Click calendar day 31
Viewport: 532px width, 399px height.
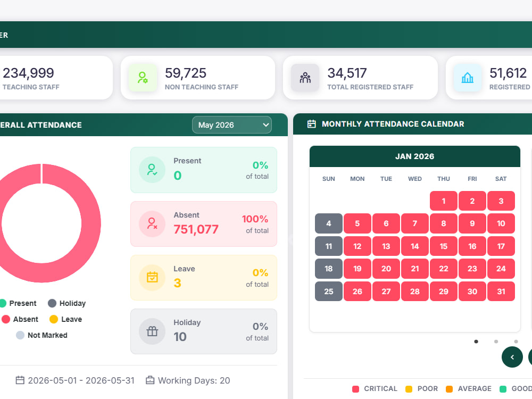501,292
